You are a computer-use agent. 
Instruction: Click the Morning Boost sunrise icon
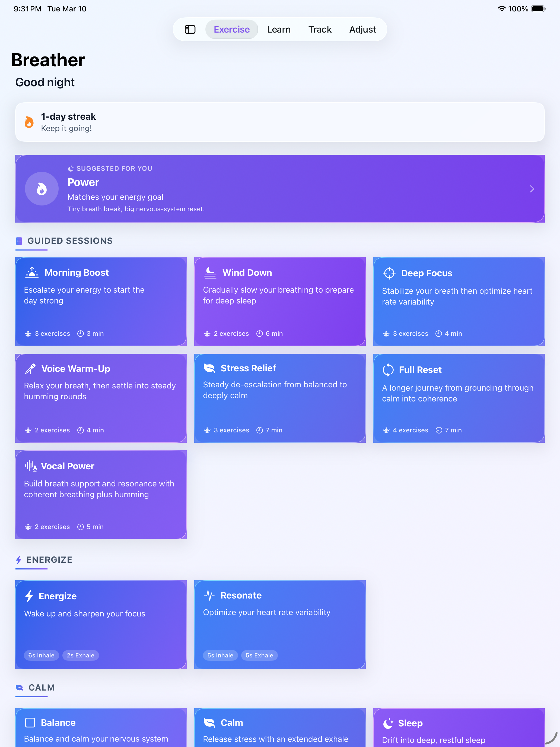tap(32, 272)
